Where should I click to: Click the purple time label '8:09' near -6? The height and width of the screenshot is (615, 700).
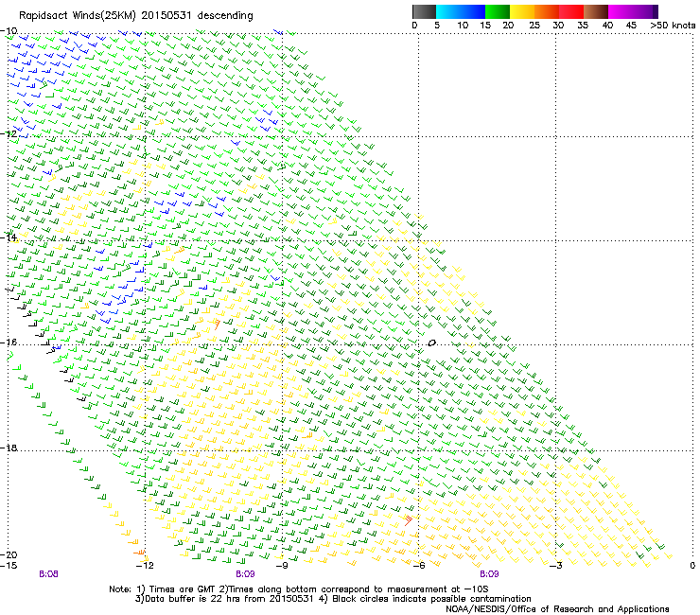[x=489, y=574]
